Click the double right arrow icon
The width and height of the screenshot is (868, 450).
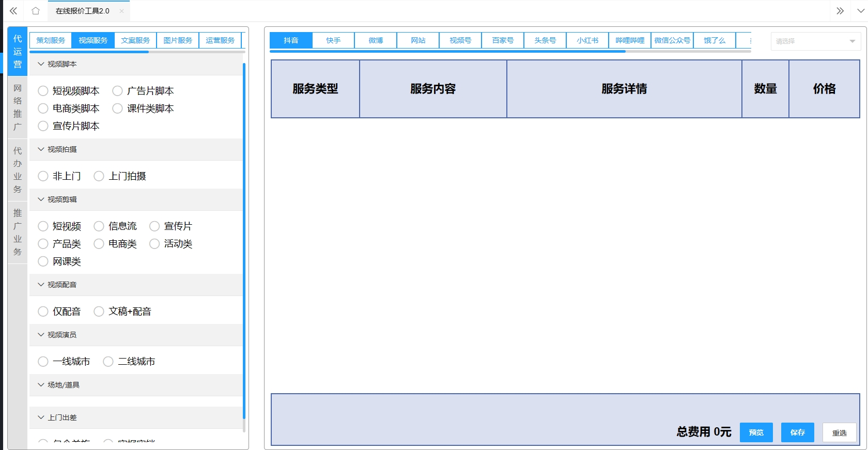pos(840,11)
